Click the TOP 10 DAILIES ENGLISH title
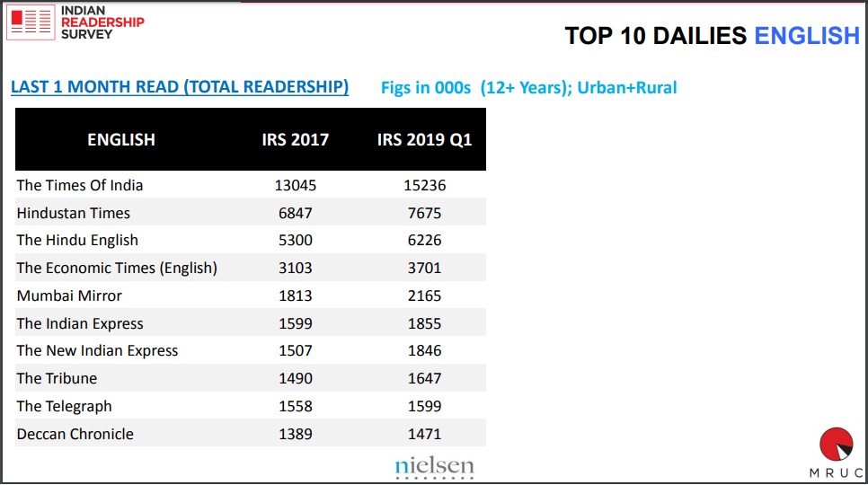868x485 pixels. (x=712, y=36)
